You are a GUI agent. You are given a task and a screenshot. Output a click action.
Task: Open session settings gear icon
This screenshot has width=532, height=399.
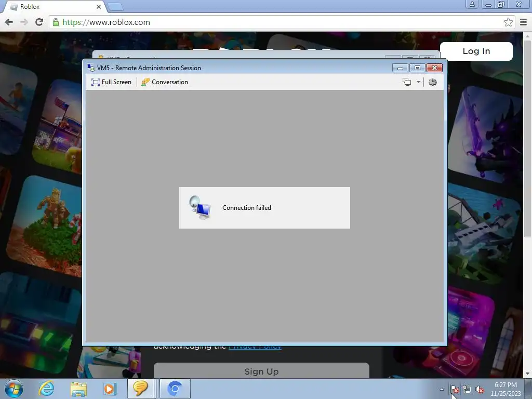pyautogui.click(x=433, y=82)
